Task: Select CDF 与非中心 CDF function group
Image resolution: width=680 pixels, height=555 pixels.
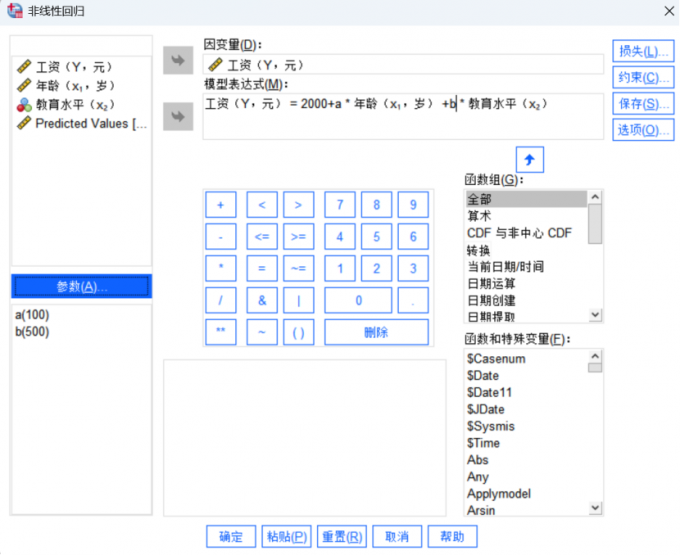Action: [x=526, y=233]
